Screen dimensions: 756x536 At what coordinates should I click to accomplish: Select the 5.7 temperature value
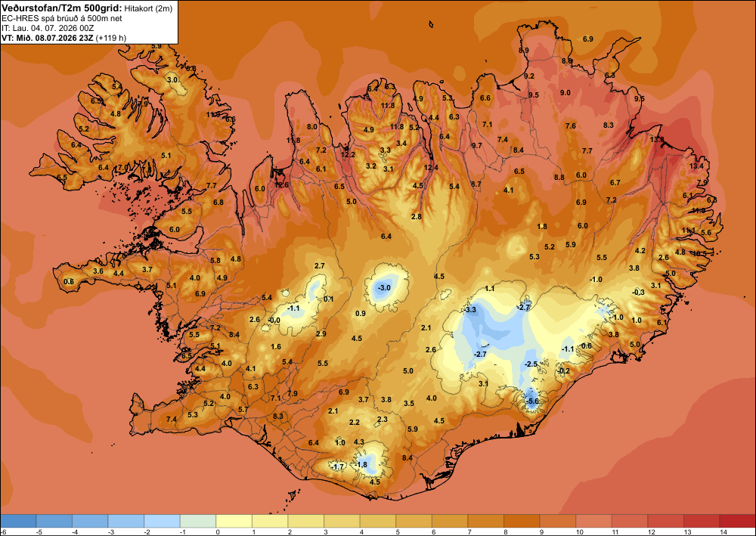click(243, 410)
